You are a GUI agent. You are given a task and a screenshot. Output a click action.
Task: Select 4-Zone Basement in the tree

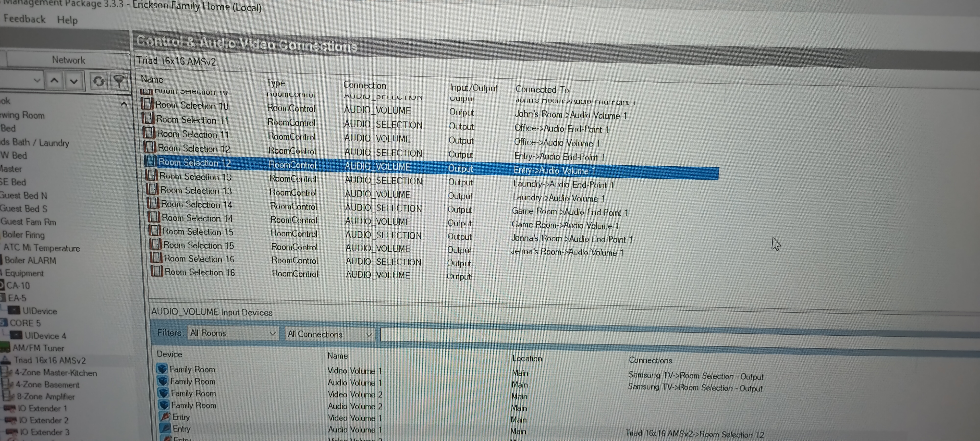pyautogui.click(x=47, y=384)
